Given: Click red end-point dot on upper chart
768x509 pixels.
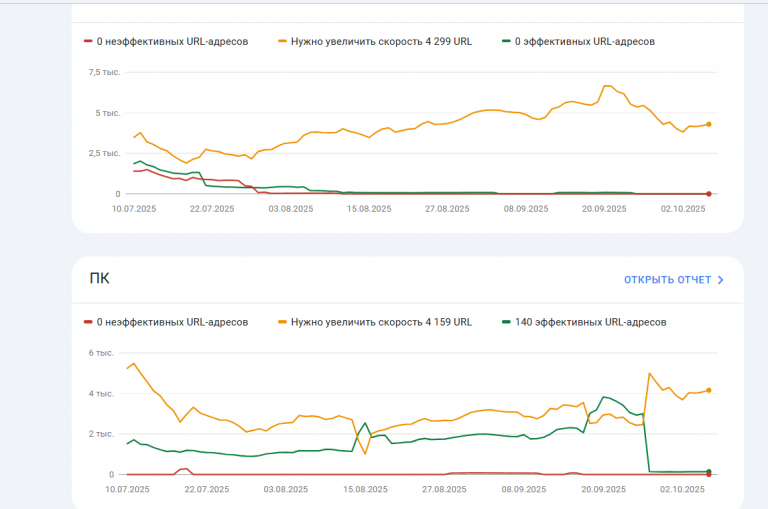Looking at the screenshot, I should click(x=709, y=193).
